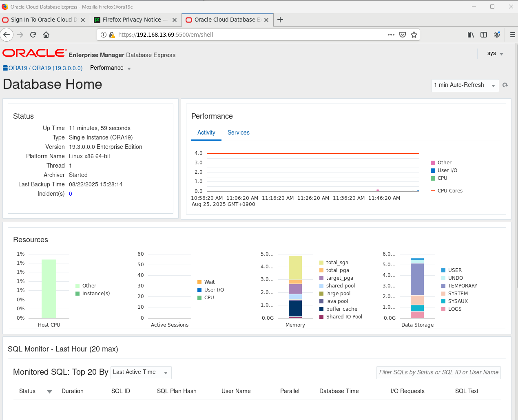The height and width of the screenshot is (420, 518).
Task: Click the Data Storage stacked bar
Action: tap(417, 288)
